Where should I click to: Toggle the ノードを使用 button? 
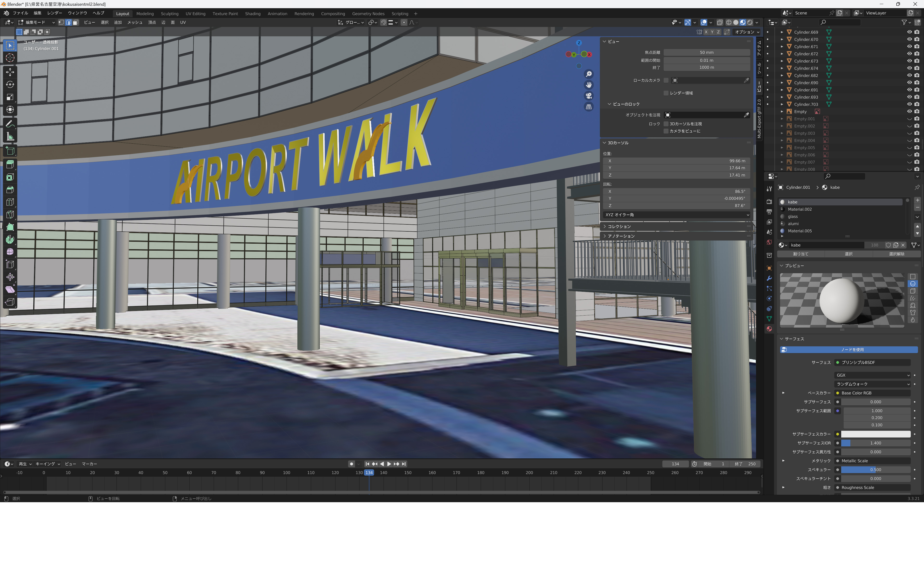tap(849, 350)
